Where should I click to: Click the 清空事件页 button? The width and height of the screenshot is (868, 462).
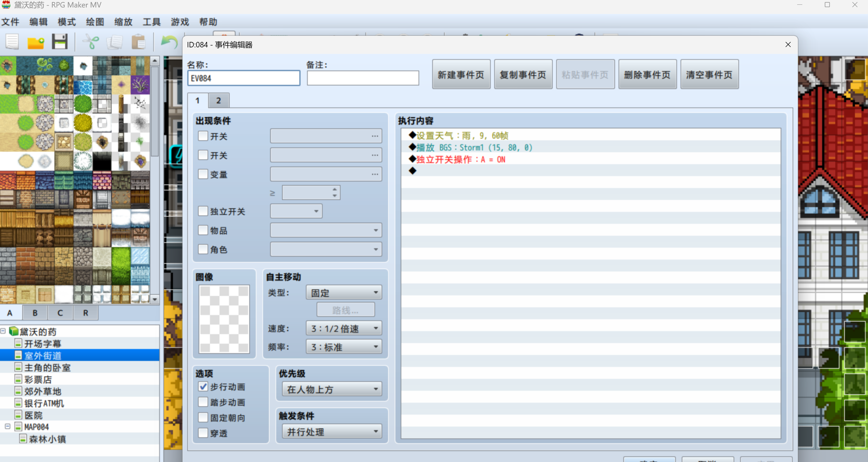point(709,75)
